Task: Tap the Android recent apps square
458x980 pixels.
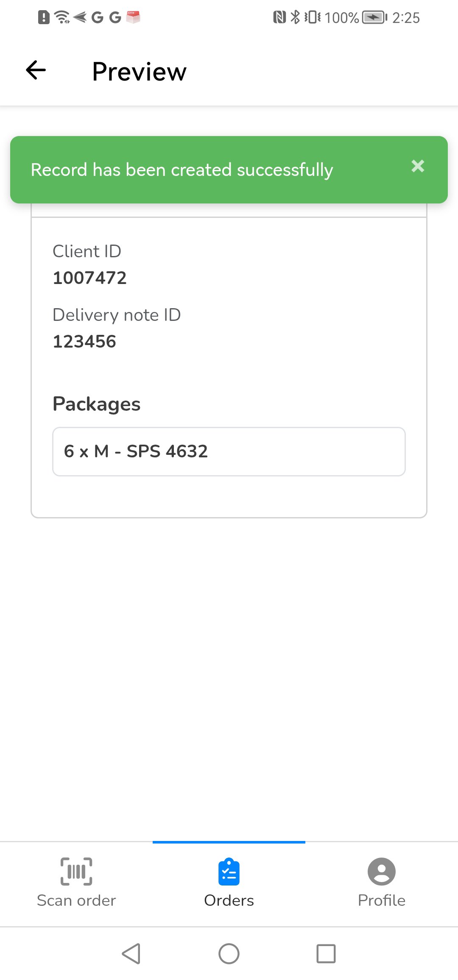Action: click(x=326, y=954)
